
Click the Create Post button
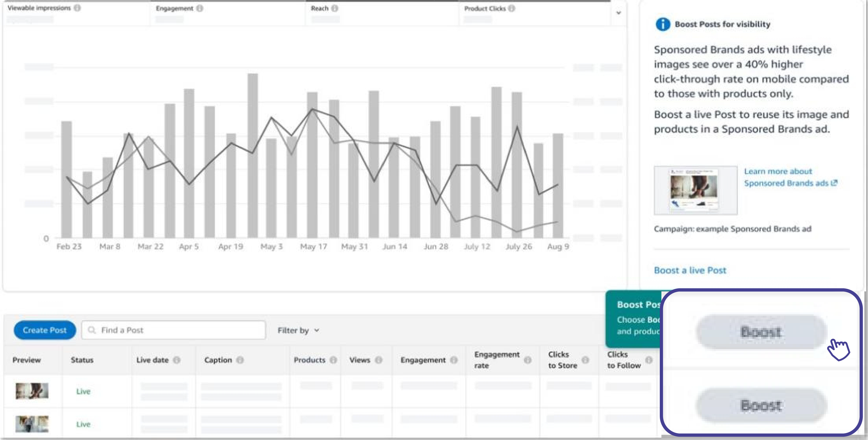tap(45, 330)
